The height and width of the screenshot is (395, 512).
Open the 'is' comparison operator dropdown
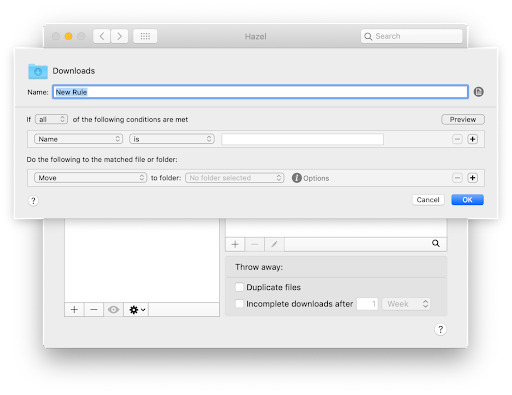coord(172,139)
